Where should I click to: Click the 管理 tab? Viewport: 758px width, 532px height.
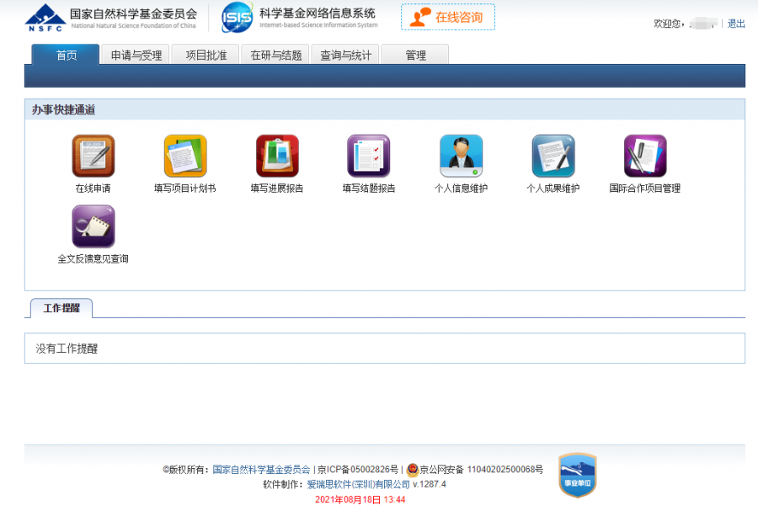415,56
